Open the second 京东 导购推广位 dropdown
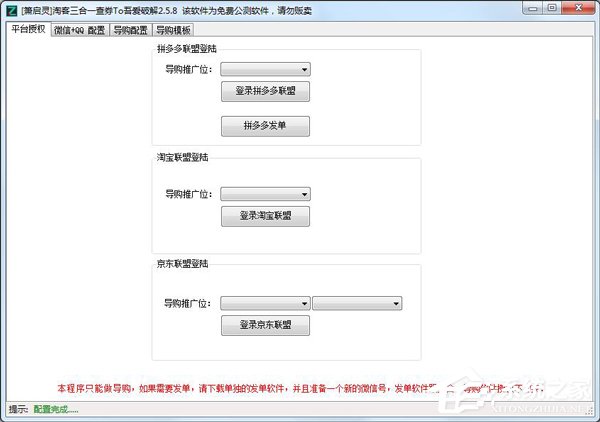600x422 pixels. click(x=357, y=303)
